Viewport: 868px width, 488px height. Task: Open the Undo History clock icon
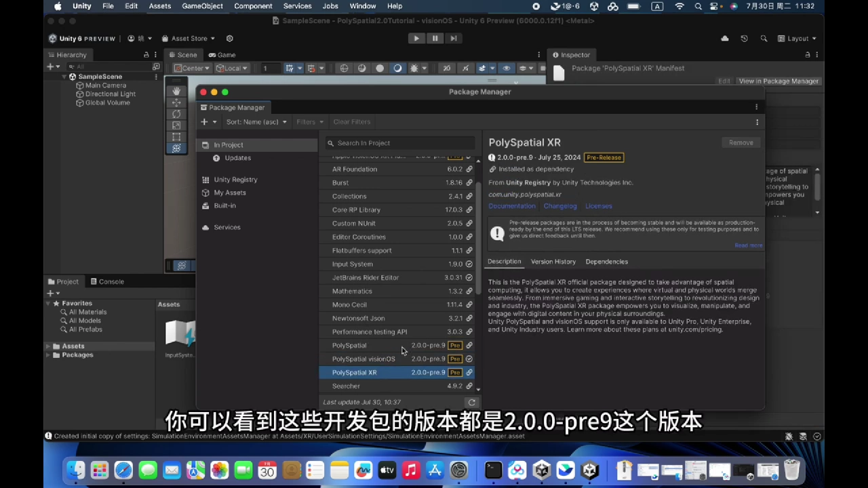(x=744, y=39)
